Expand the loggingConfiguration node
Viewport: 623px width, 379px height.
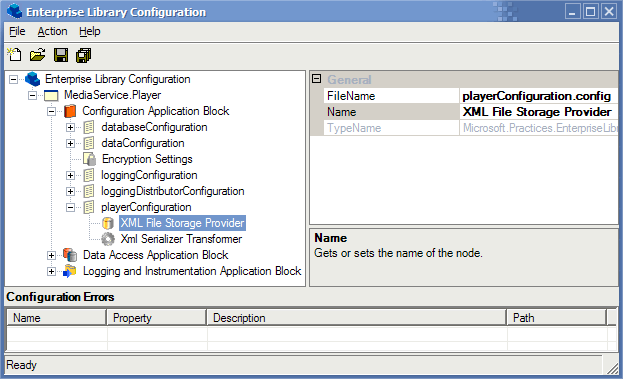[70, 176]
